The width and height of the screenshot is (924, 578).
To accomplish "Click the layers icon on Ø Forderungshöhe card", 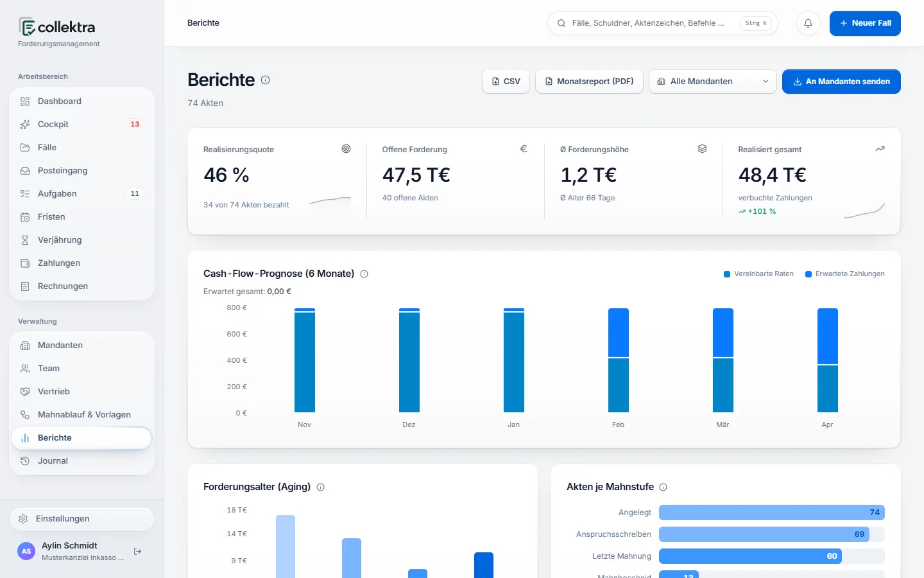I will 702,149.
